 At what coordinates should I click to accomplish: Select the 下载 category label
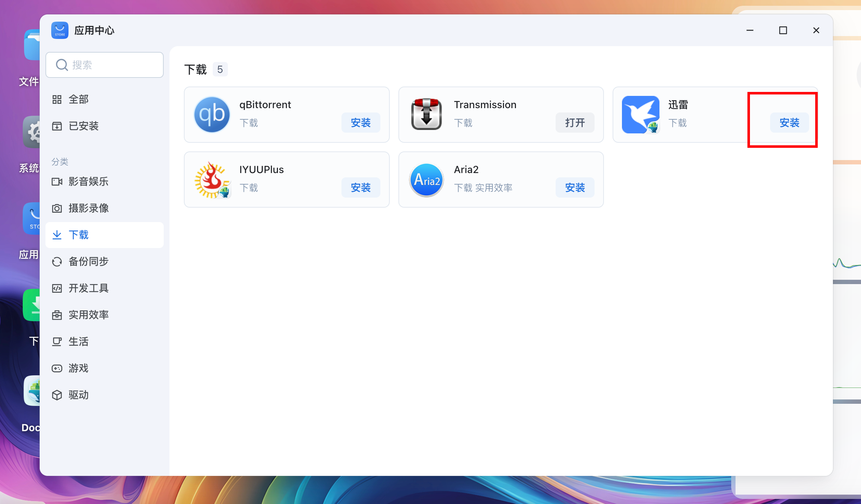[x=79, y=235]
